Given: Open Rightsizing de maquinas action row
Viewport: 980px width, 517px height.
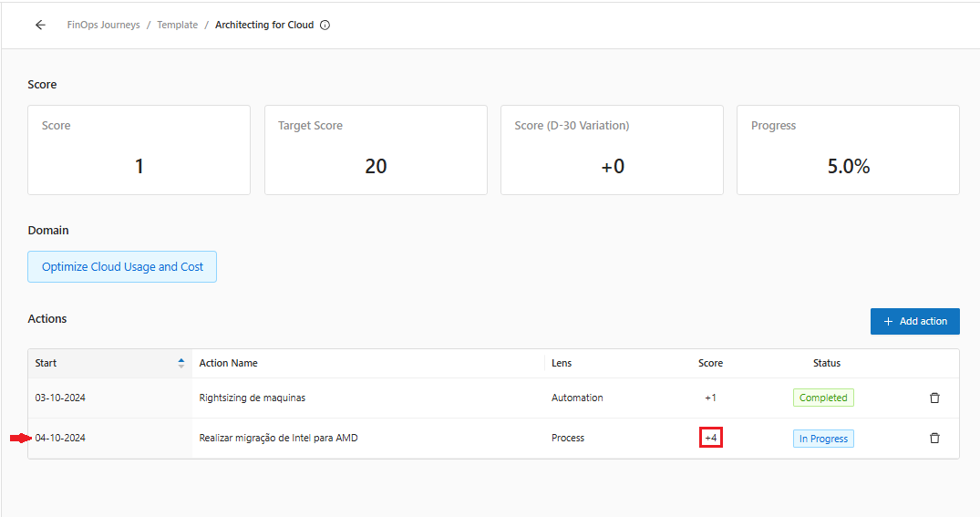Looking at the screenshot, I should (x=253, y=398).
